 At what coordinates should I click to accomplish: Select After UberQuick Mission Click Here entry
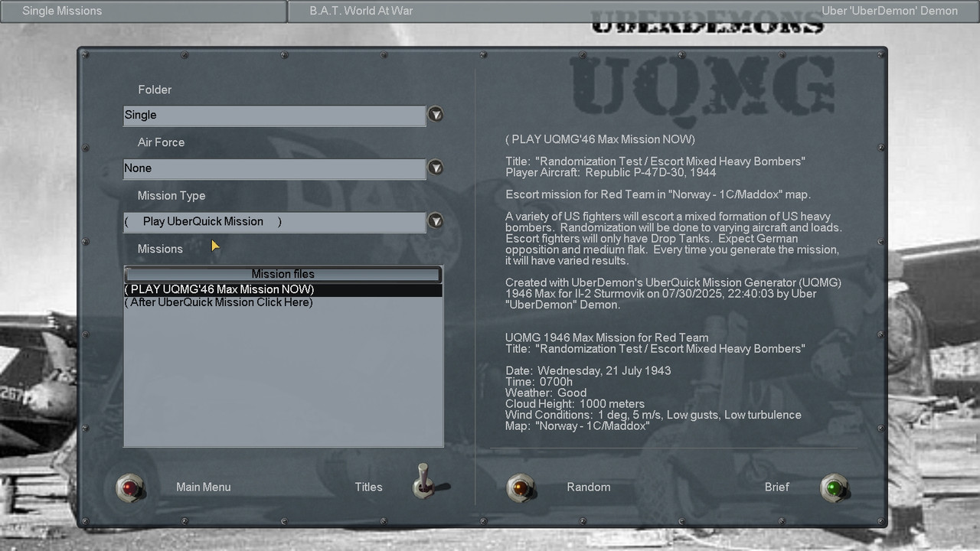click(x=283, y=302)
